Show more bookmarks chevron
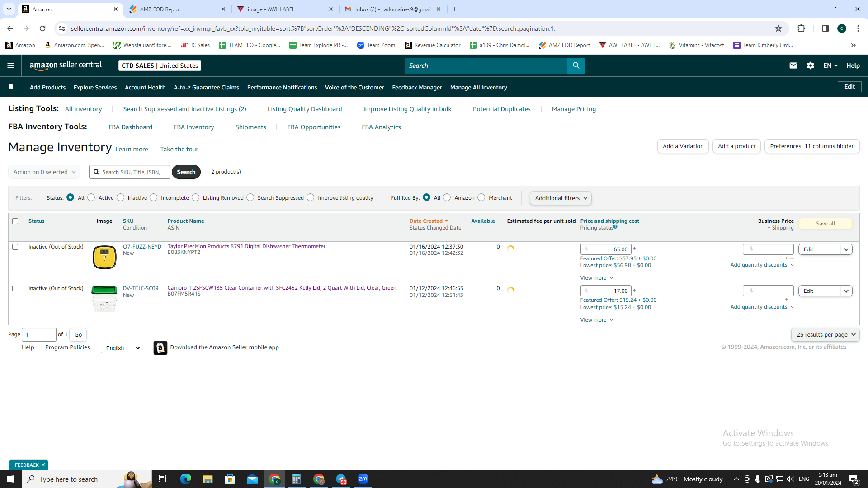Viewport: 868px width, 488px height. [x=853, y=45]
